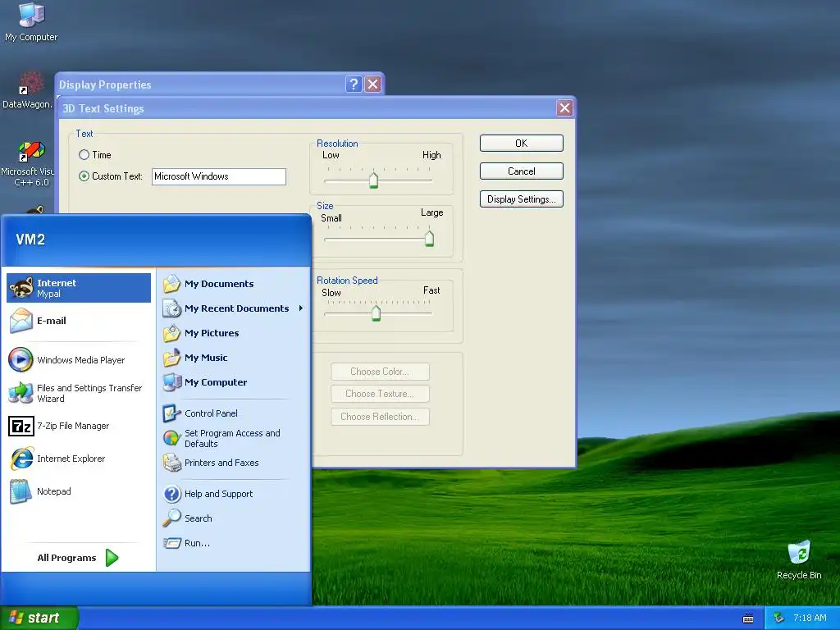Click the Choose Texture... button
Viewport: 840px width, 630px height.
(380, 394)
